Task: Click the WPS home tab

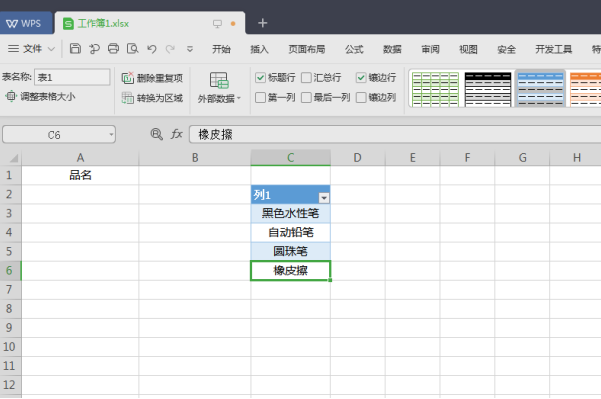Action: [24, 23]
